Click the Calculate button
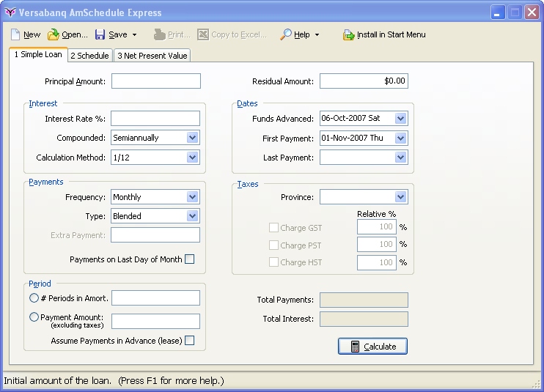 (x=372, y=347)
